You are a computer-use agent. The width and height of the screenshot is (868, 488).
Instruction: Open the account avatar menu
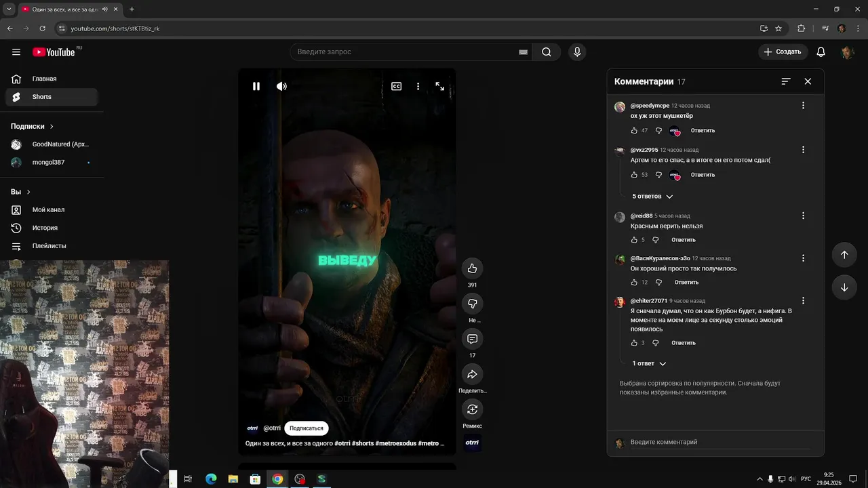tap(847, 52)
